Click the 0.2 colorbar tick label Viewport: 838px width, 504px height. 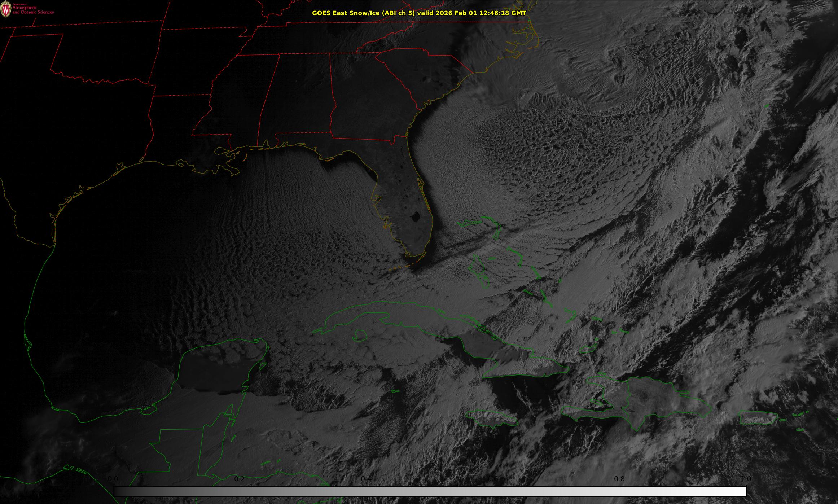(240, 479)
